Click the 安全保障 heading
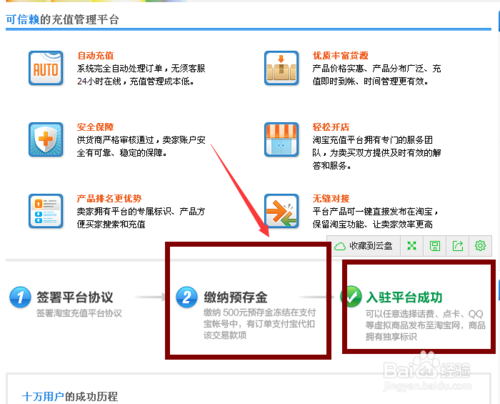The height and width of the screenshot is (404, 500). click(x=95, y=127)
